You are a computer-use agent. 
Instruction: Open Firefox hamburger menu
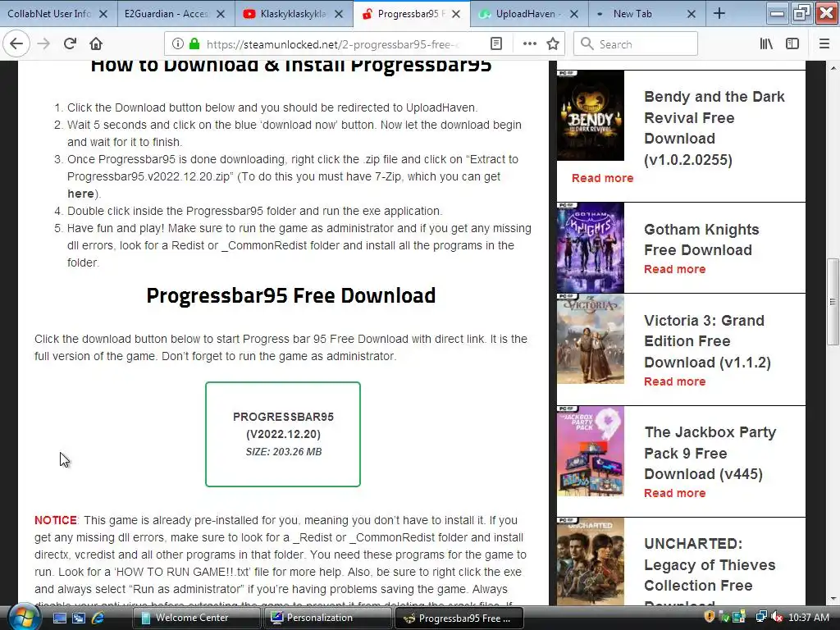(824, 44)
